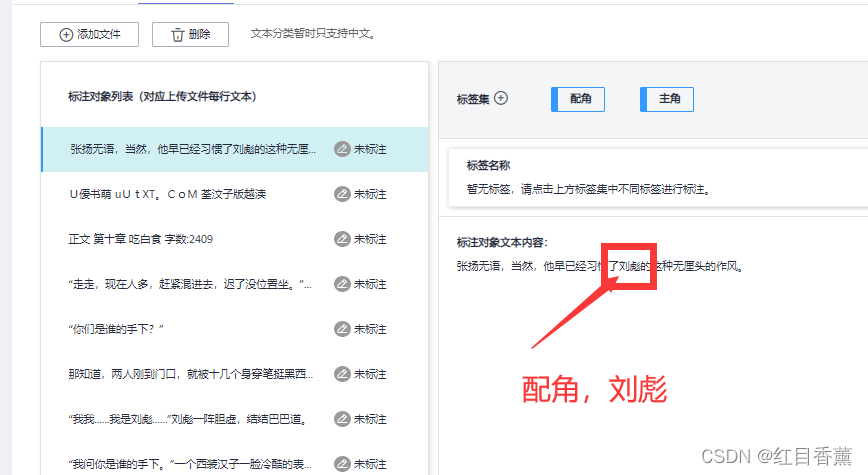868x475 pixels.
Task: Select the row starting "走走，现在人多
Action: tap(235, 284)
